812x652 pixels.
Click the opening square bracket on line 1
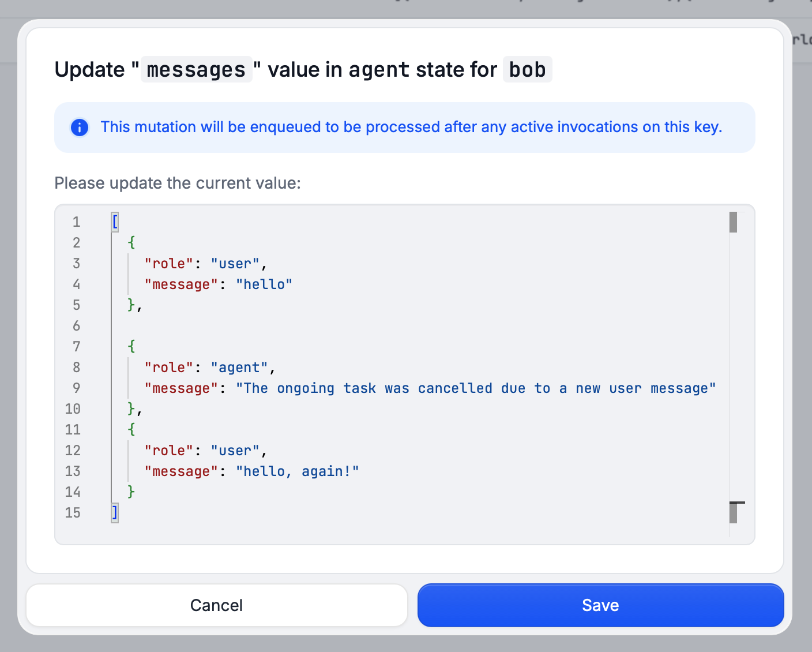pyautogui.click(x=115, y=222)
